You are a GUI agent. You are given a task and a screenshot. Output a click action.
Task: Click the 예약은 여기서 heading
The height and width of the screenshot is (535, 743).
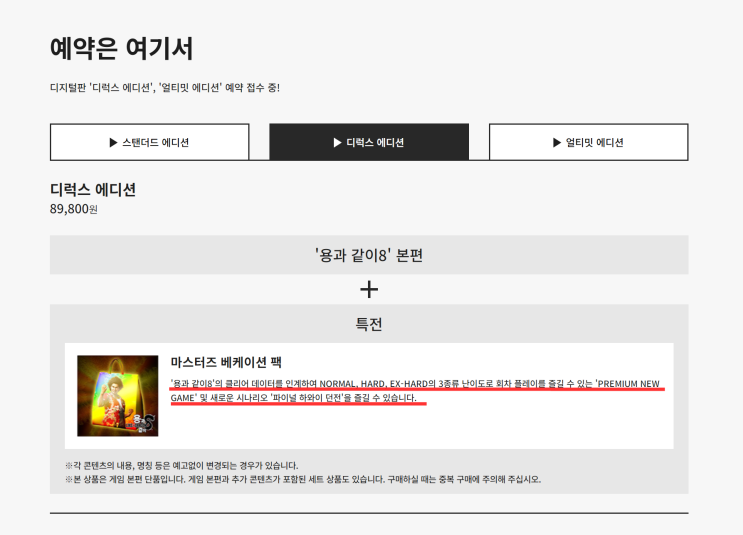coord(122,48)
